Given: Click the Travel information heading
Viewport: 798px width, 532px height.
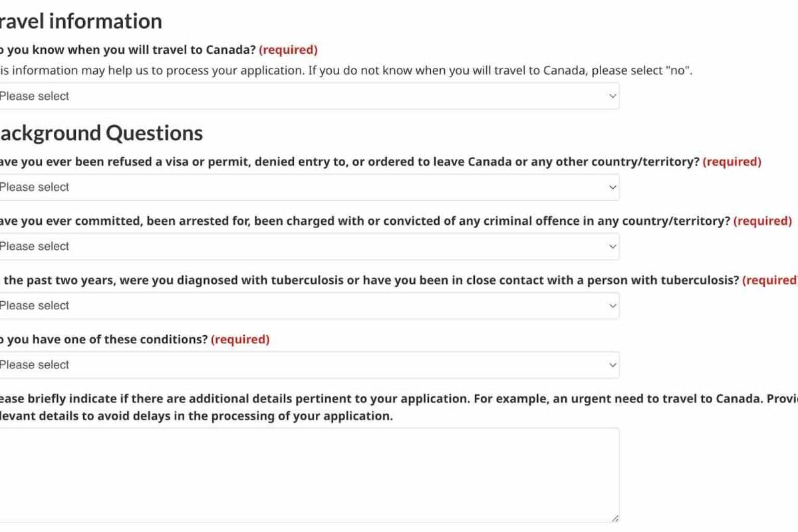Looking at the screenshot, I should point(81,21).
